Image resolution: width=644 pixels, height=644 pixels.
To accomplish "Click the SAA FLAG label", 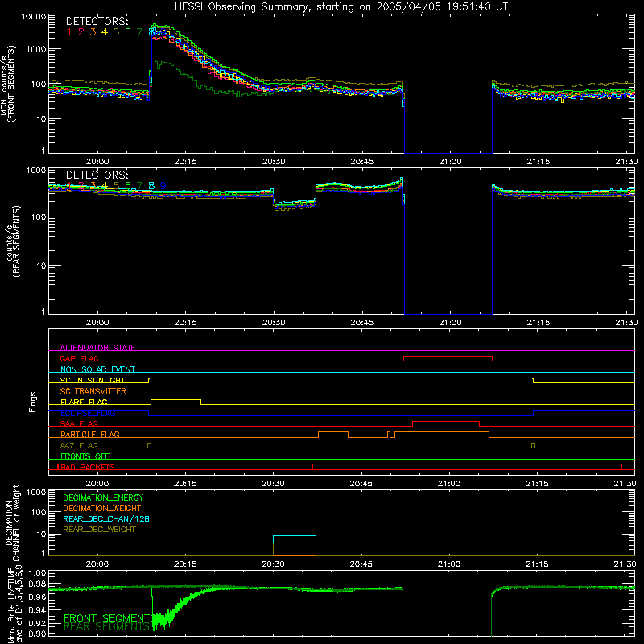I will pyautogui.click(x=79, y=423).
